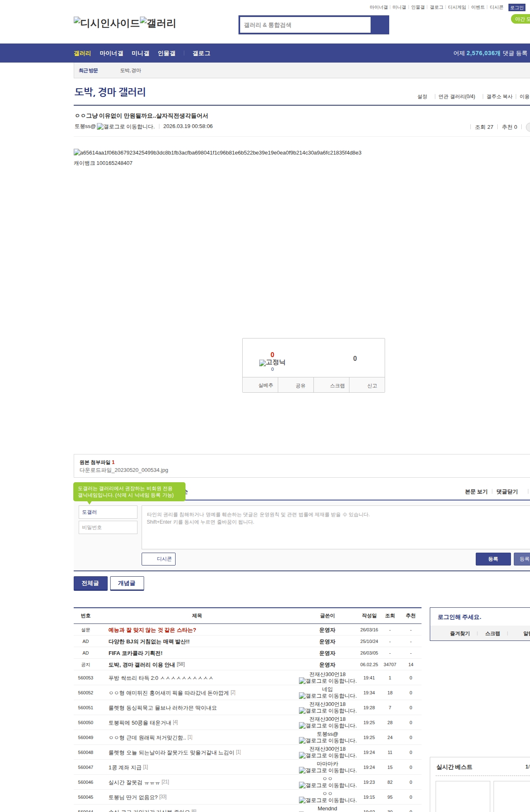Click the 신고 button
The height and width of the screenshot is (812, 530).
click(x=367, y=385)
